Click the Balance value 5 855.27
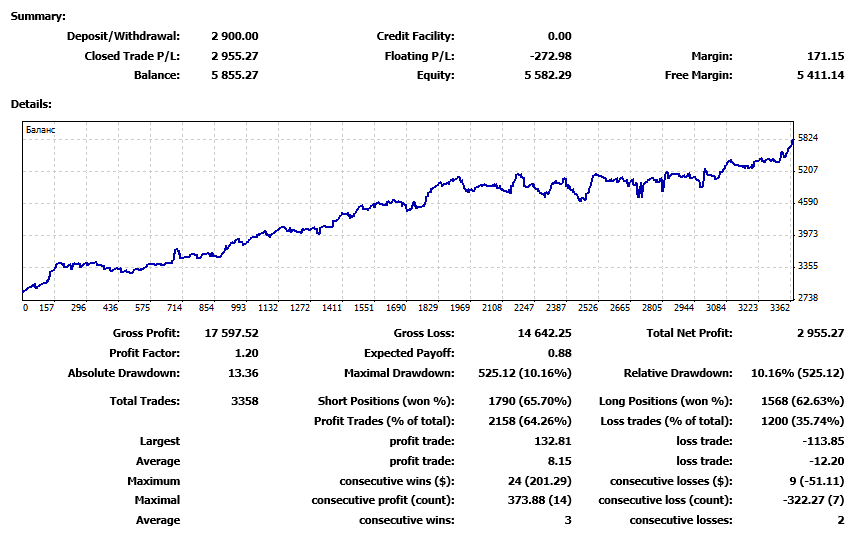 (x=234, y=75)
